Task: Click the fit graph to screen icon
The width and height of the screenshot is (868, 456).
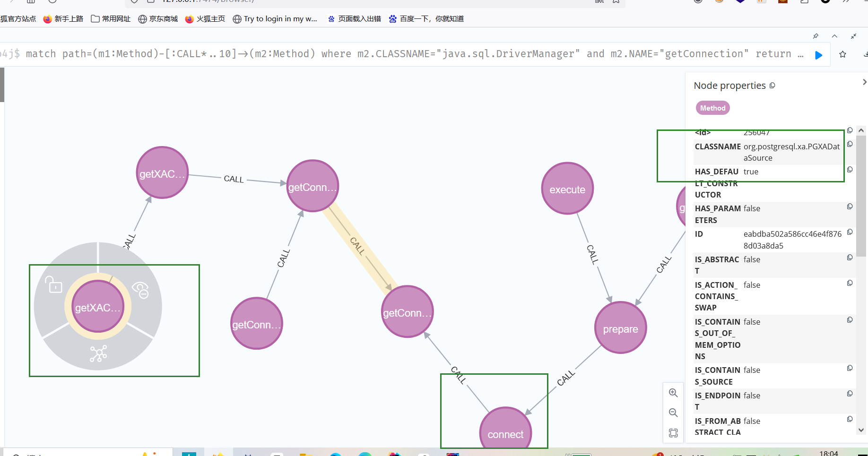Action: (x=673, y=433)
